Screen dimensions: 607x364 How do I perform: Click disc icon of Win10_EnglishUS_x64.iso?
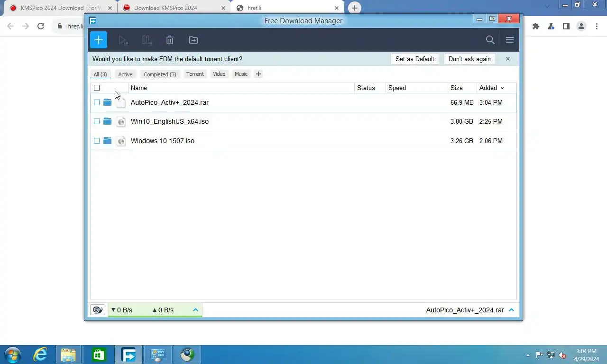[121, 122]
